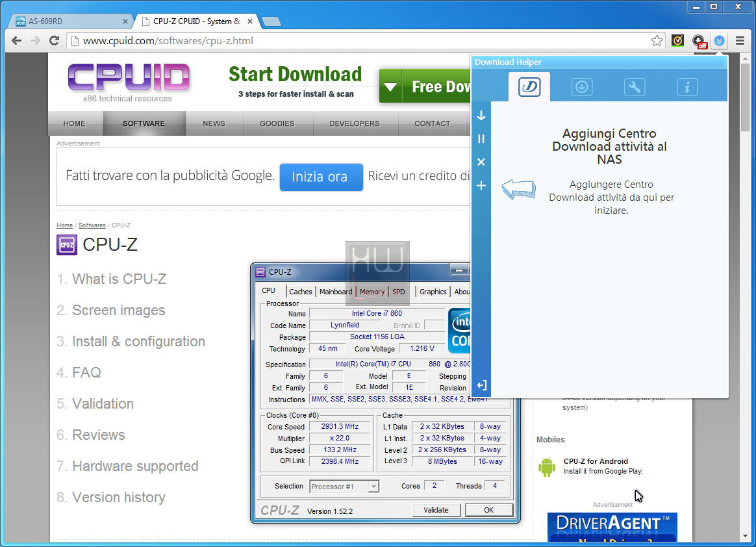This screenshot has width=756, height=547.
Task: Close the CPU-Z CPUID browser tab
Action: tap(250, 21)
